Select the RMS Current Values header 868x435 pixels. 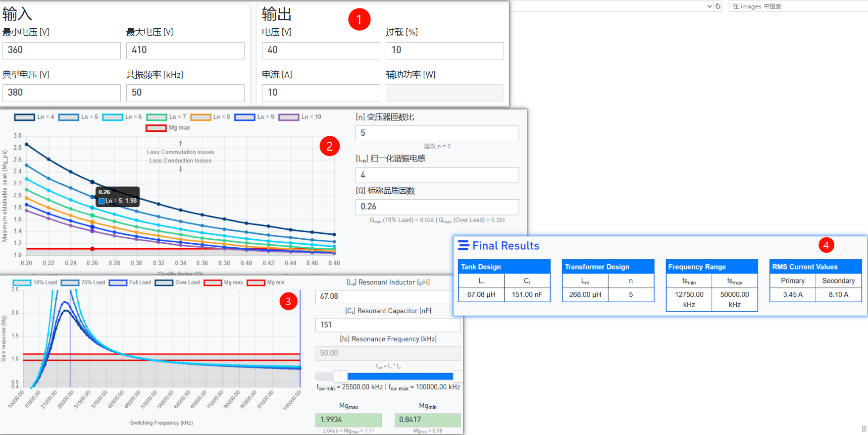pyautogui.click(x=815, y=267)
